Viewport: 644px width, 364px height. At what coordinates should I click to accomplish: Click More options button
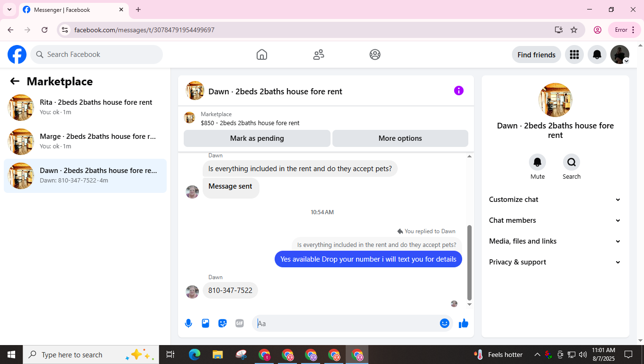(400, 138)
